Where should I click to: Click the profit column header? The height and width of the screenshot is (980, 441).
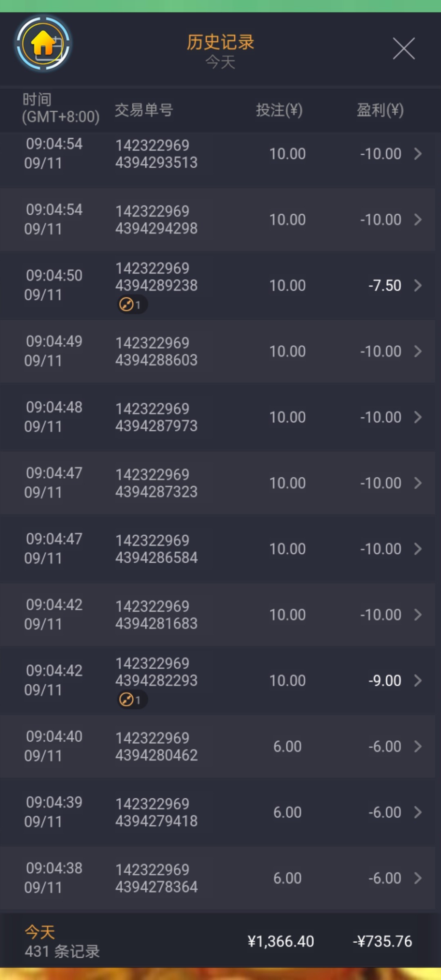tap(380, 110)
